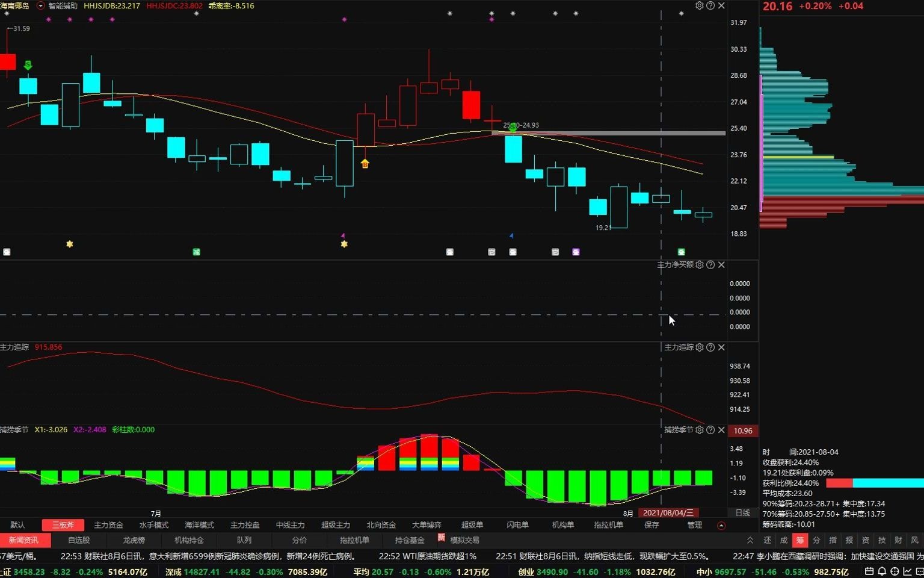924x578 pixels.
Task: Select the 分 side tab
Action: click(x=816, y=541)
